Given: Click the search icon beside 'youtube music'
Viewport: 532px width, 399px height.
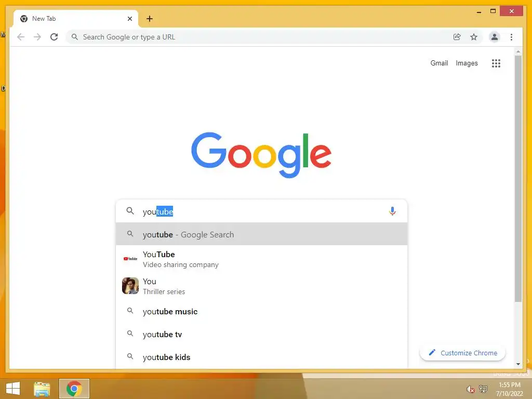Looking at the screenshot, I should 130,311.
